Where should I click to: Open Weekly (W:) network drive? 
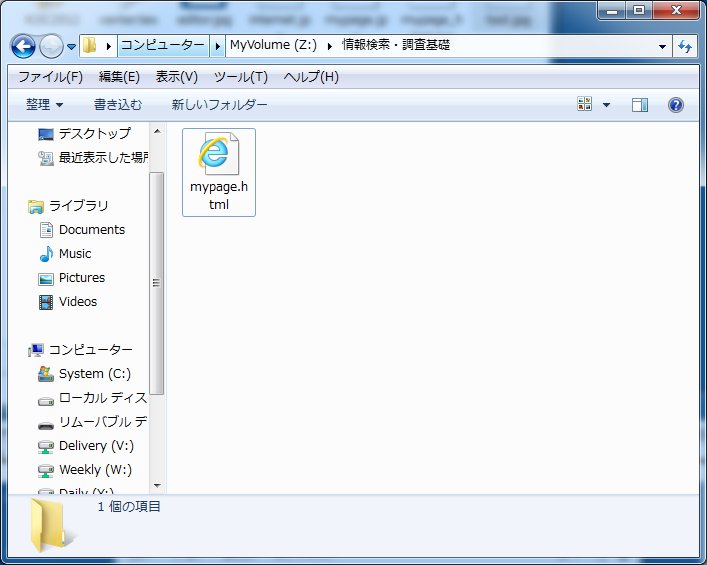coord(96,469)
